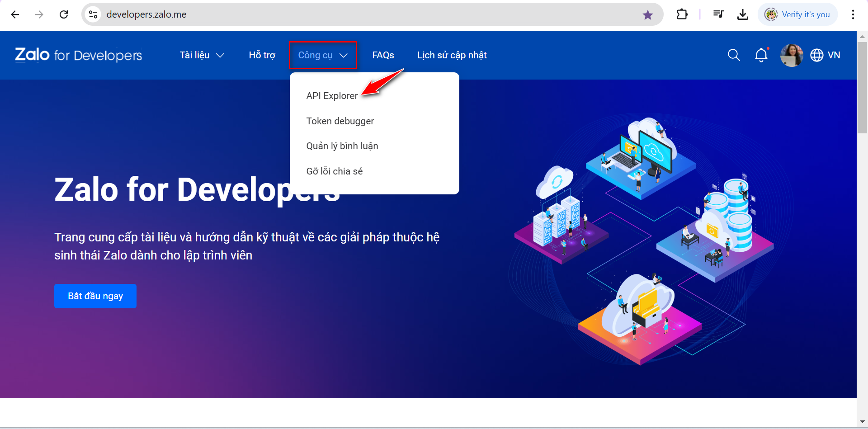
Task: Open Quản lý bình luận
Action: [x=342, y=146]
